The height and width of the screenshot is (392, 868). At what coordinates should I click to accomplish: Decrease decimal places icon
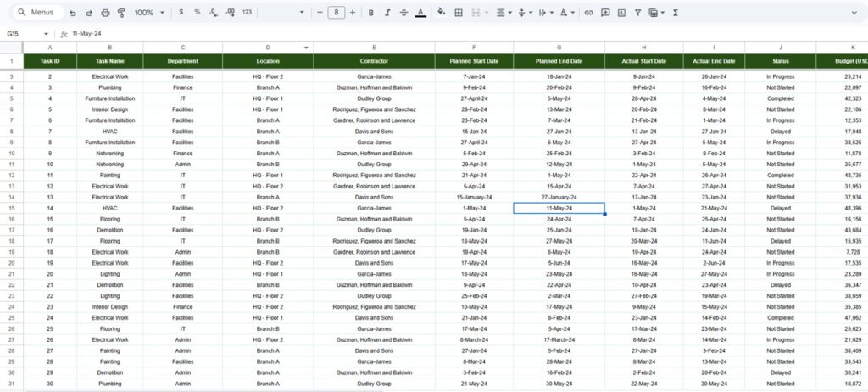[214, 12]
